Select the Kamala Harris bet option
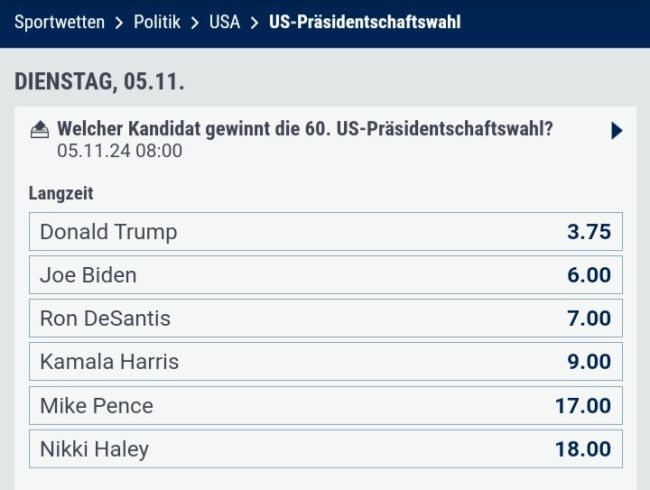Image resolution: width=650 pixels, height=490 pixels. click(x=325, y=362)
